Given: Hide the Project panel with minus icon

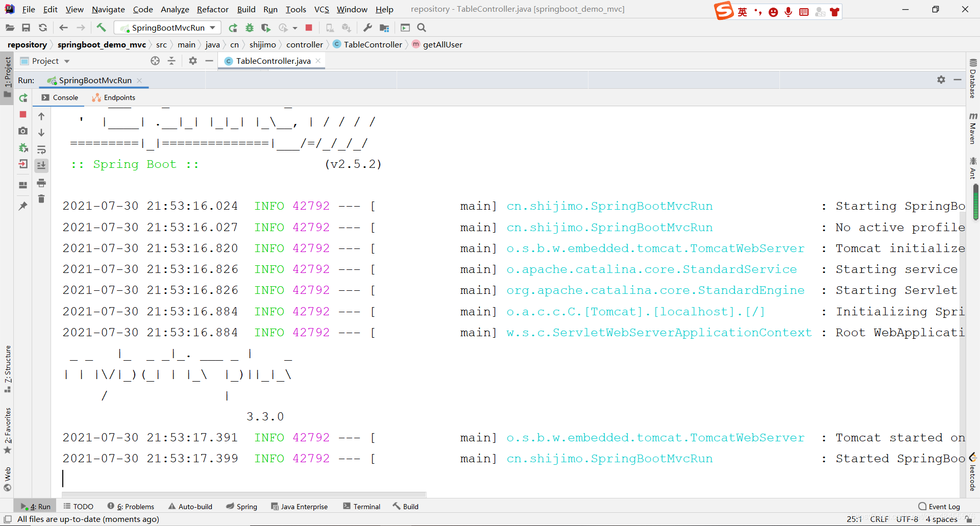Looking at the screenshot, I should point(209,61).
